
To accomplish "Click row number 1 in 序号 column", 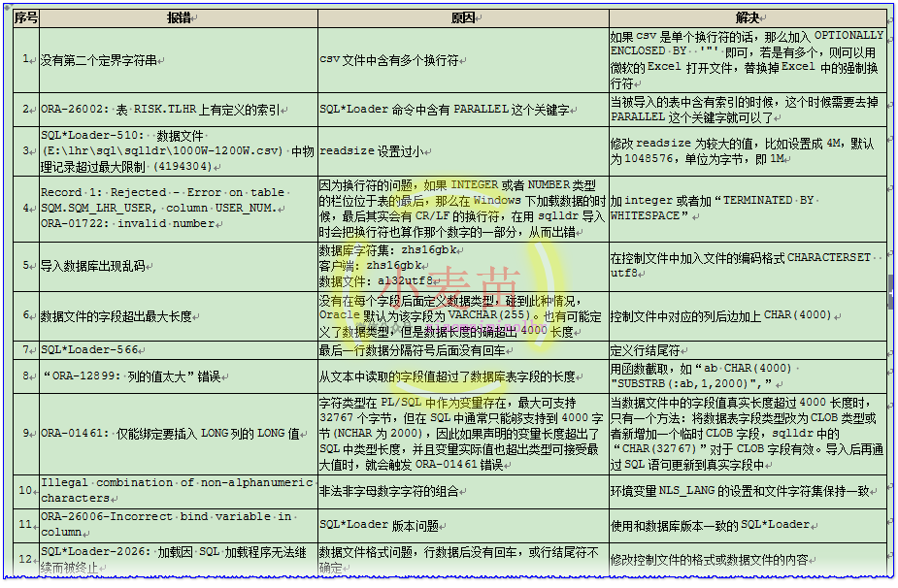I will coord(26,60).
